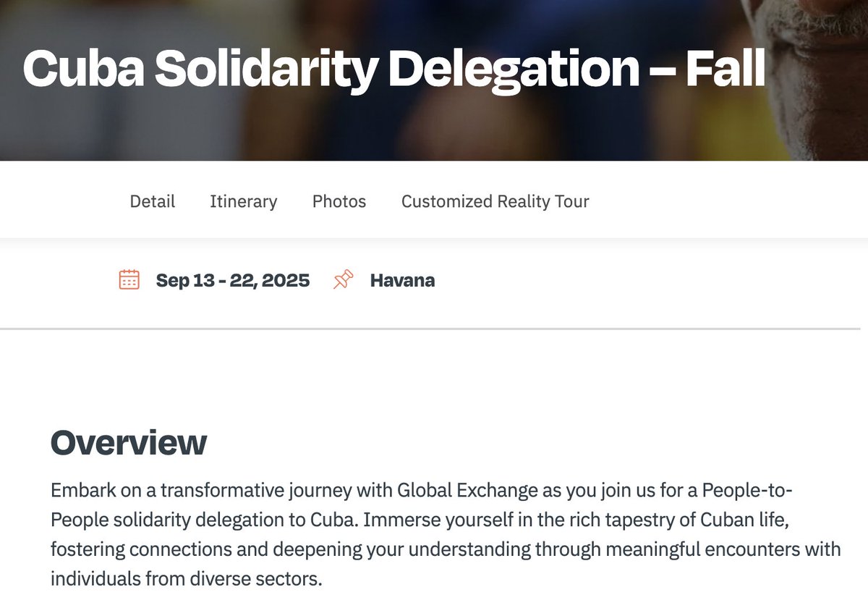Click the Sep 13 - 22, 2025 date
Image resolution: width=868 pixels, height=608 pixels.
(233, 280)
